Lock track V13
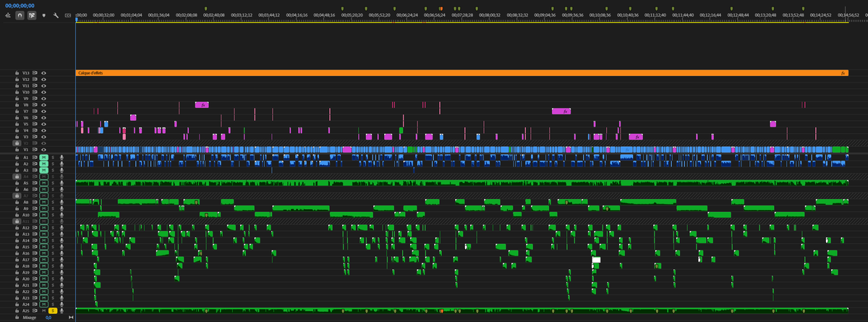Image resolution: width=868 pixels, height=322 pixels. [17, 73]
